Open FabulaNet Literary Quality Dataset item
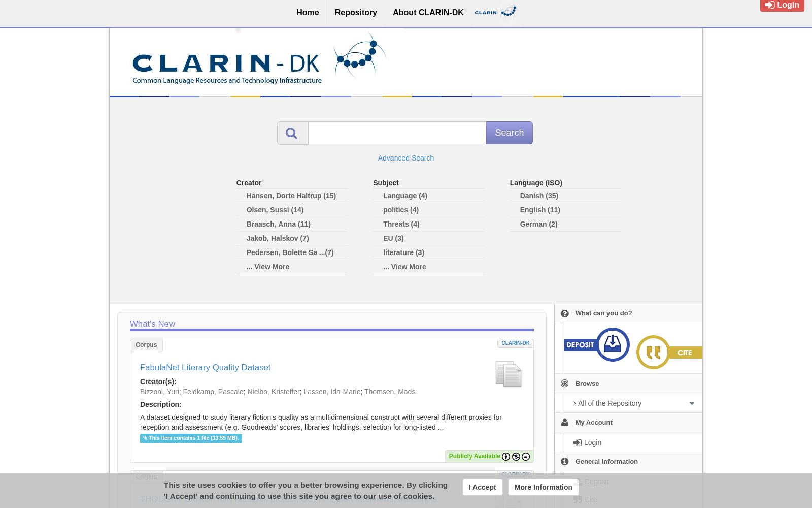The image size is (812, 508). [205, 367]
